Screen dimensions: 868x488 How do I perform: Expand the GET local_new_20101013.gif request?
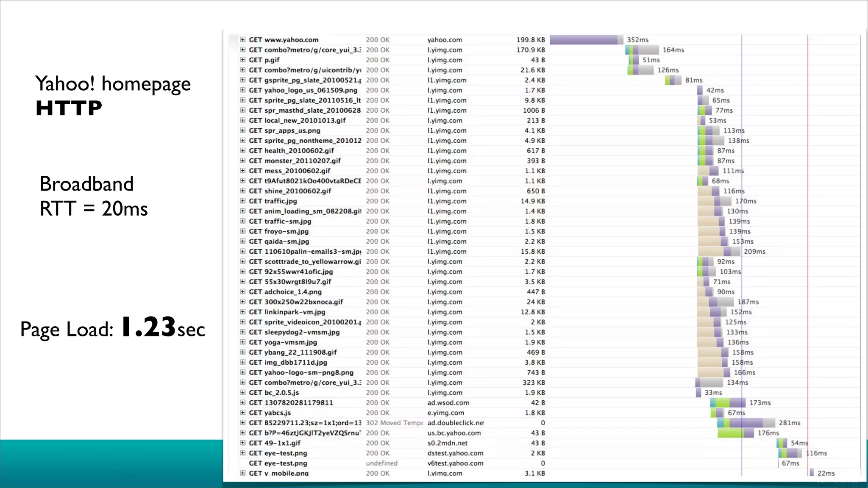[243, 120]
